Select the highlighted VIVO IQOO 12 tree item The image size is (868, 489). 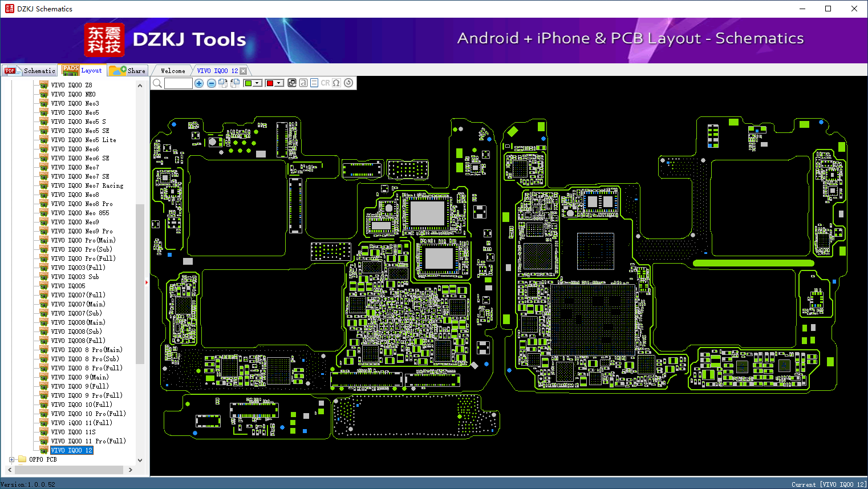[71, 450]
